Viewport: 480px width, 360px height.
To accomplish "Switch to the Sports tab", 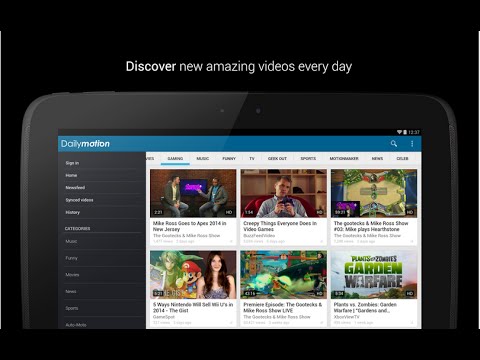I will click(x=308, y=159).
